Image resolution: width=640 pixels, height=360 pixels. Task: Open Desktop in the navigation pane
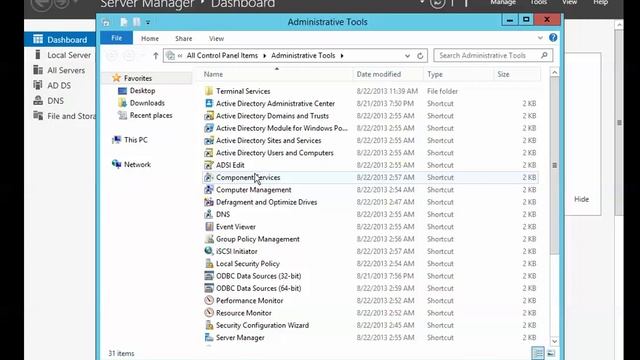[142, 91]
